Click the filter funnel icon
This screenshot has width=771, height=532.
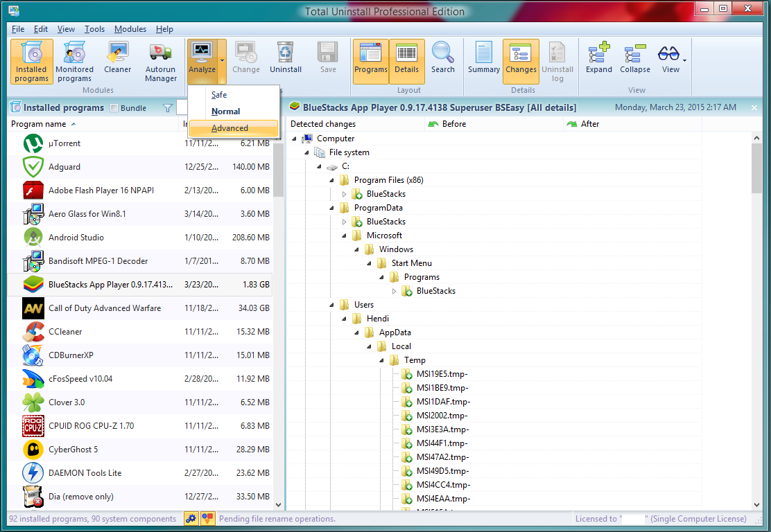[168, 108]
